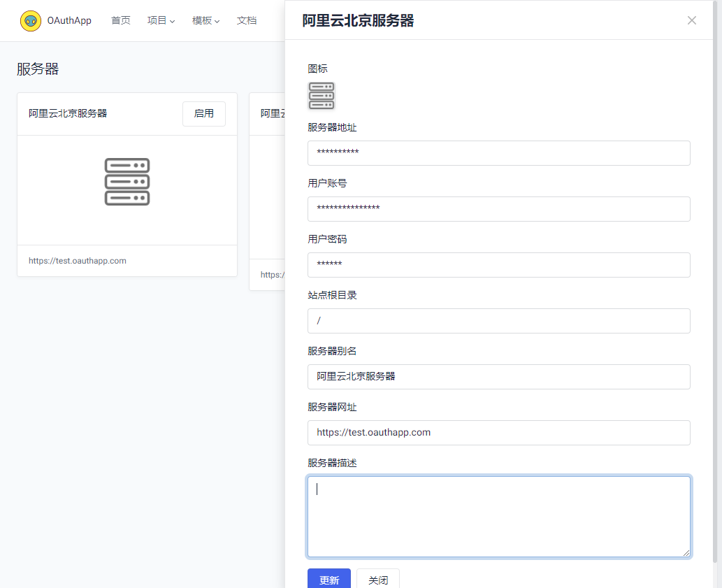
Task: Click 启用 on the 阿里云北京服务器 card
Action: [x=204, y=114]
